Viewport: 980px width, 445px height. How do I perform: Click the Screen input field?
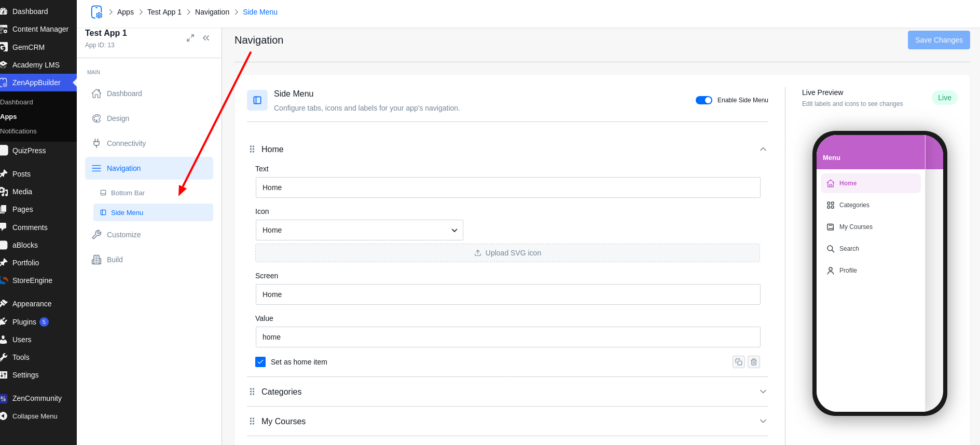508,294
